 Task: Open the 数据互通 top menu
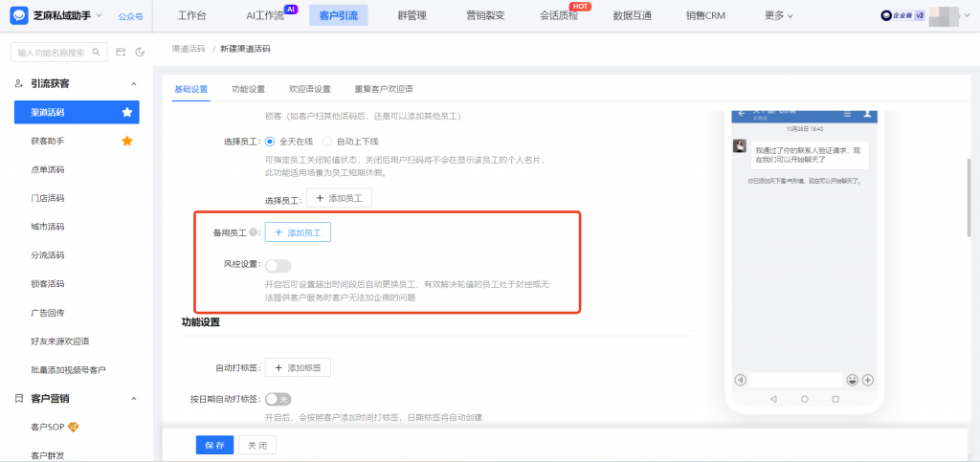(x=633, y=15)
